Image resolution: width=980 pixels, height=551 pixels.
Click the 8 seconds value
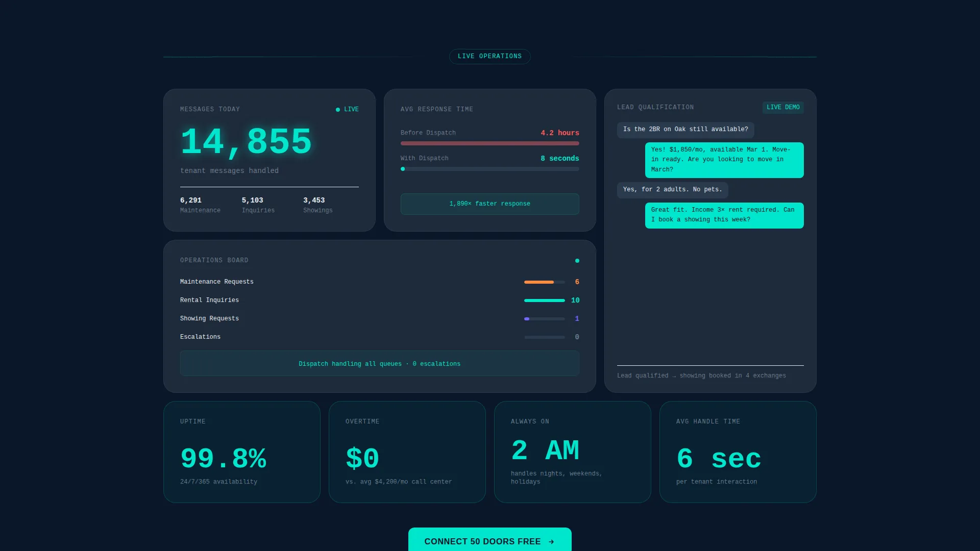(x=560, y=159)
